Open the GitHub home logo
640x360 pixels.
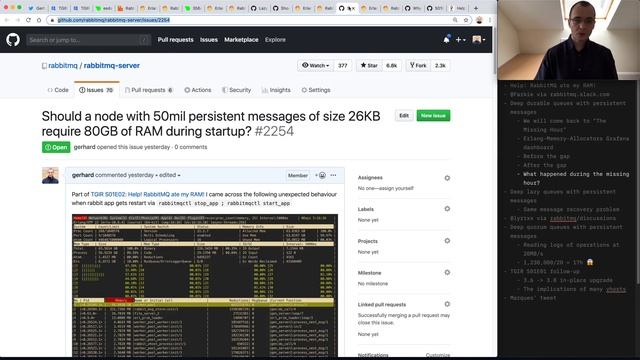(13, 40)
